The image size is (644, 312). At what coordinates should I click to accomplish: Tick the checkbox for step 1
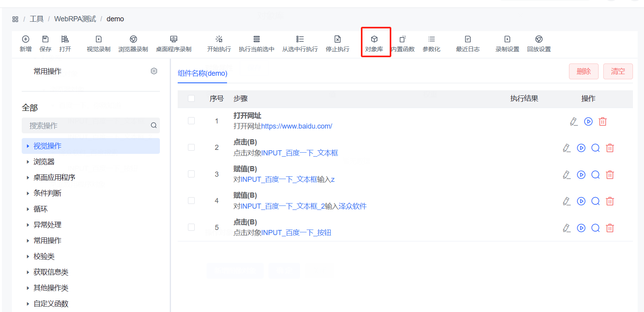coord(192,121)
